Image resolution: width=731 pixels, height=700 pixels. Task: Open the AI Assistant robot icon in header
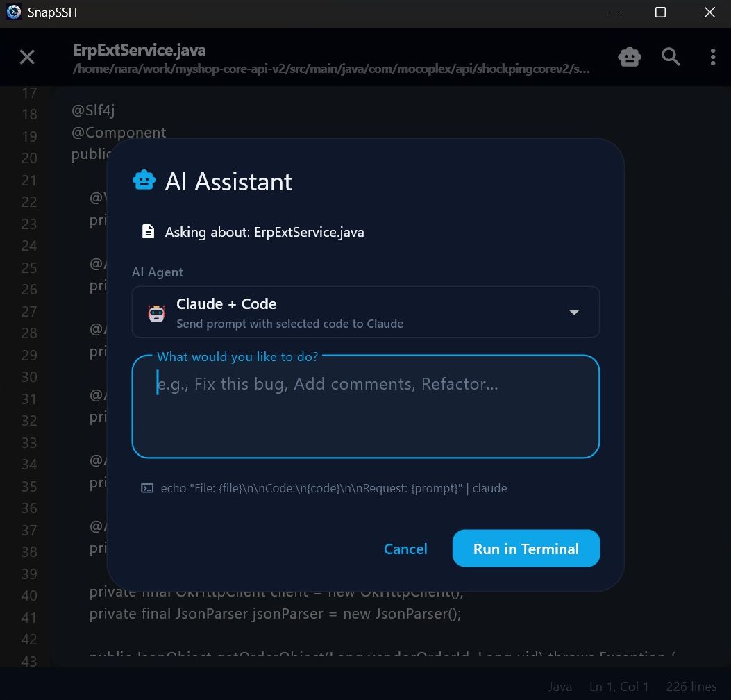coord(630,57)
